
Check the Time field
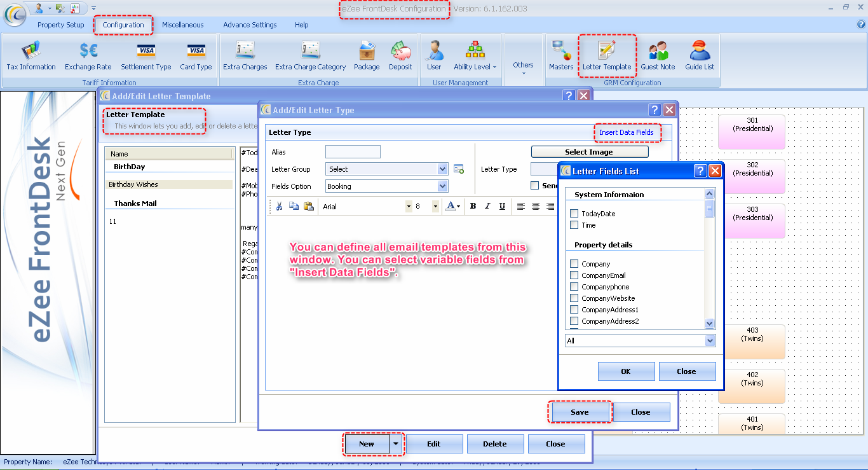pos(574,225)
